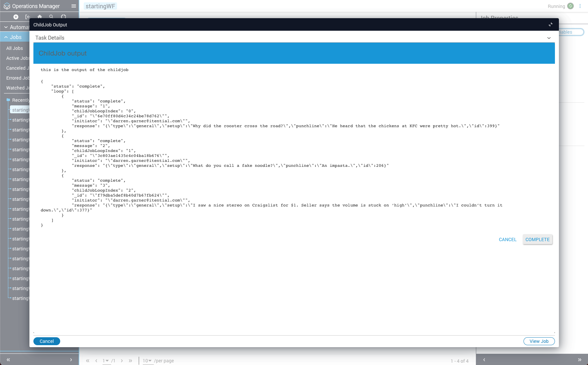The image size is (588, 365).
Task: Click the left chevron in bottom-right panel footer
Action: click(x=484, y=360)
